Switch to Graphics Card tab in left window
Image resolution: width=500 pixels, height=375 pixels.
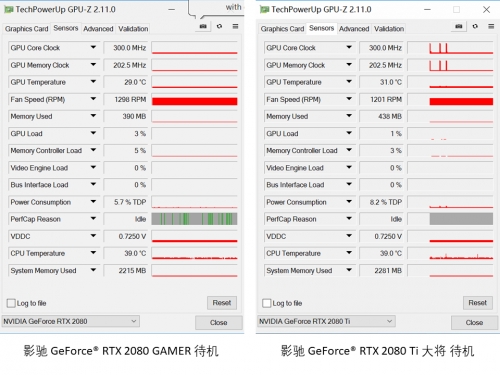27,29
